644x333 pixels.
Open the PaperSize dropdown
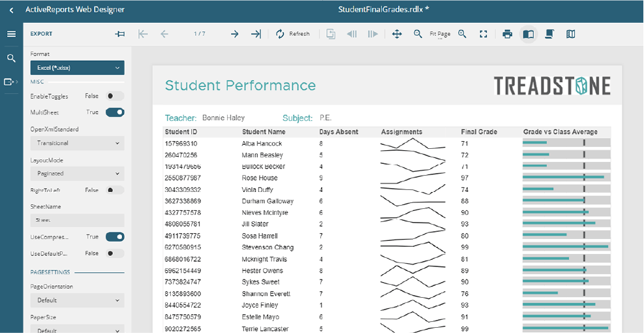[77, 329]
